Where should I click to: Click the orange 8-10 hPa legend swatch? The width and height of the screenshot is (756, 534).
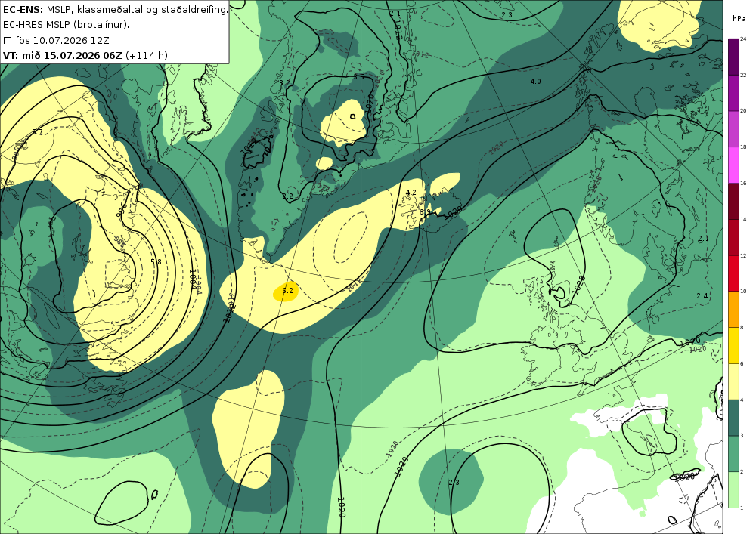pos(733,309)
